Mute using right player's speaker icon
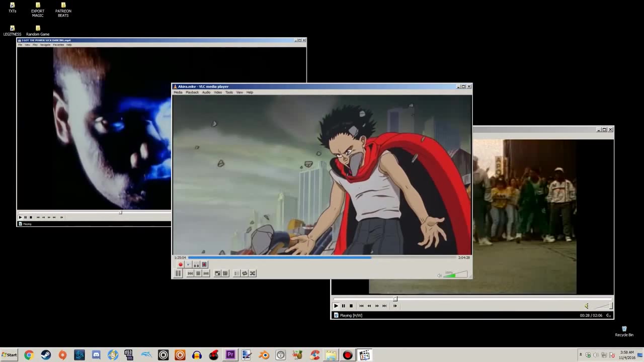644x362 pixels. [587, 306]
